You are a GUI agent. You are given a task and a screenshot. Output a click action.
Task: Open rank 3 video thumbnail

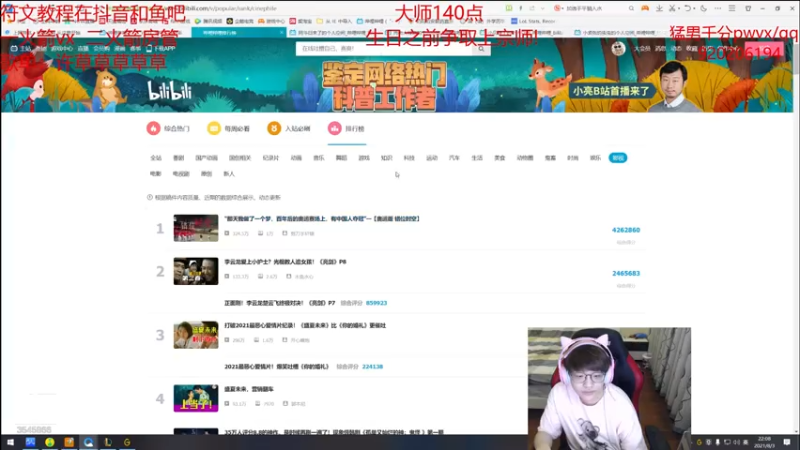(196, 335)
